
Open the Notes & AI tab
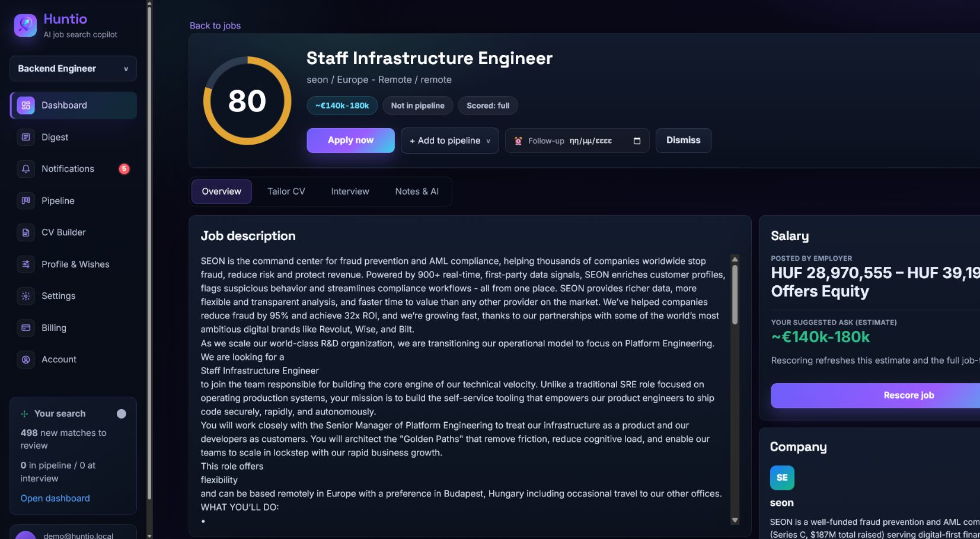coord(417,192)
